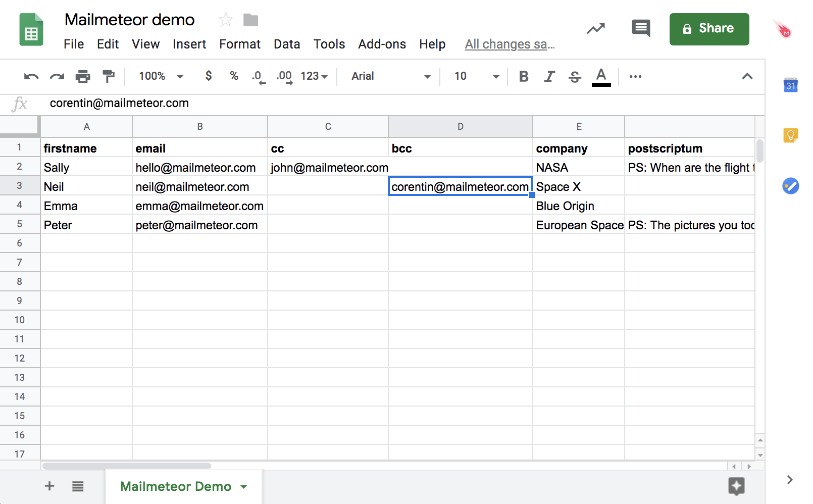813x504 pixels.
Task: Toggle strikethrough formatting
Action: 575,77
